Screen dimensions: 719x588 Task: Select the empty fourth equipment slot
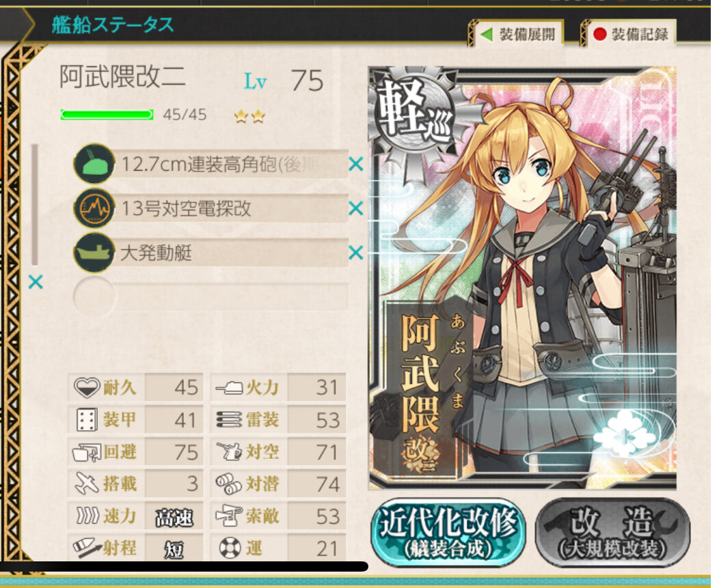click(x=211, y=296)
